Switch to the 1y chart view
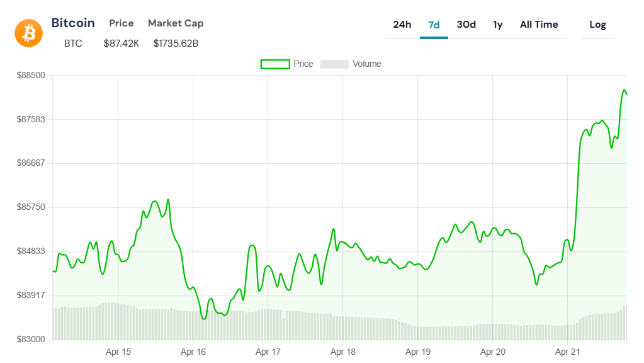 [498, 25]
